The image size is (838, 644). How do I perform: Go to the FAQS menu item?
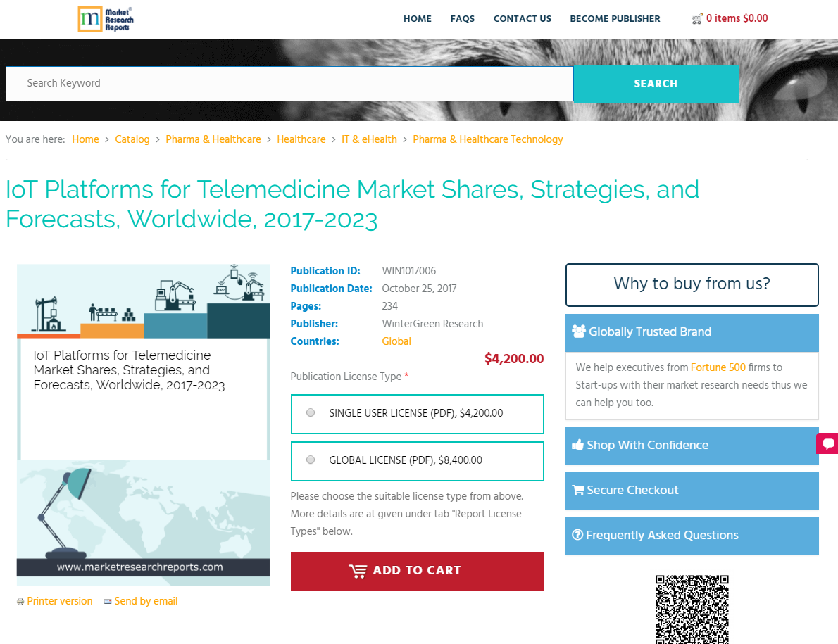tap(463, 18)
